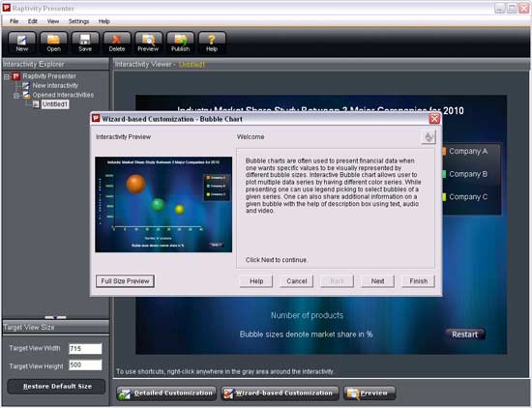This screenshot has height=408, width=532.
Task: Click the Delete toolbar icon
Action: [x=117, y=43]
